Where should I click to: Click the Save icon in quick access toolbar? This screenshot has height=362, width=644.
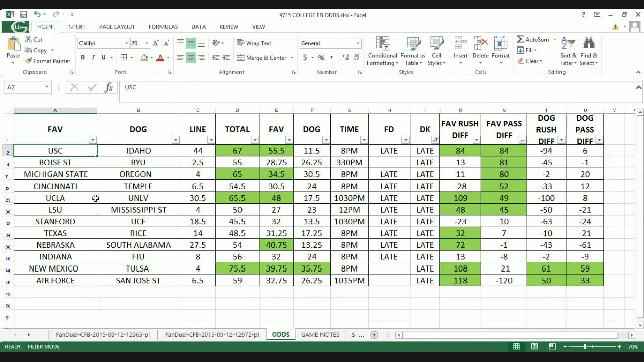(x=23, y=15)
